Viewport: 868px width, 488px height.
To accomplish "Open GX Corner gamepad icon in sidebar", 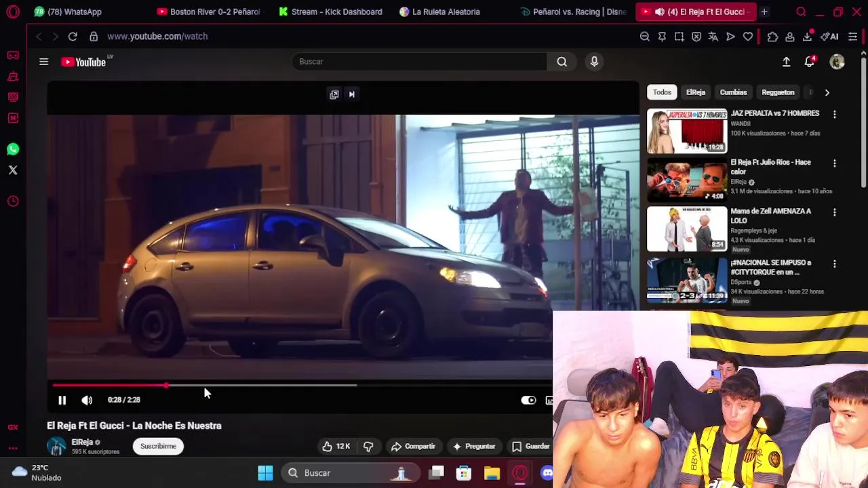I will pyautogui.click(x=13, y=56).
